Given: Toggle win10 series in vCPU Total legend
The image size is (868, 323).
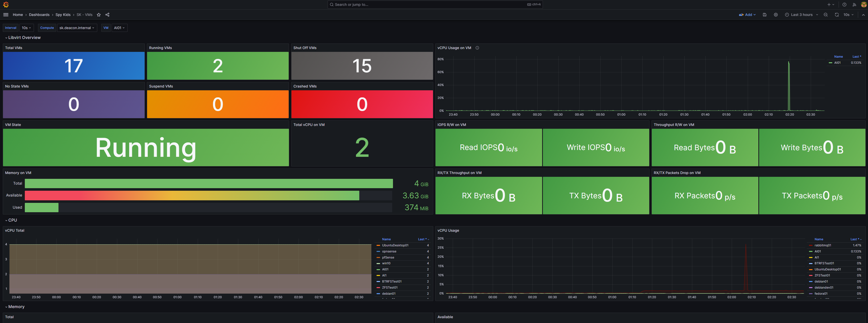Looking at the screenshot, I should 386,264.
